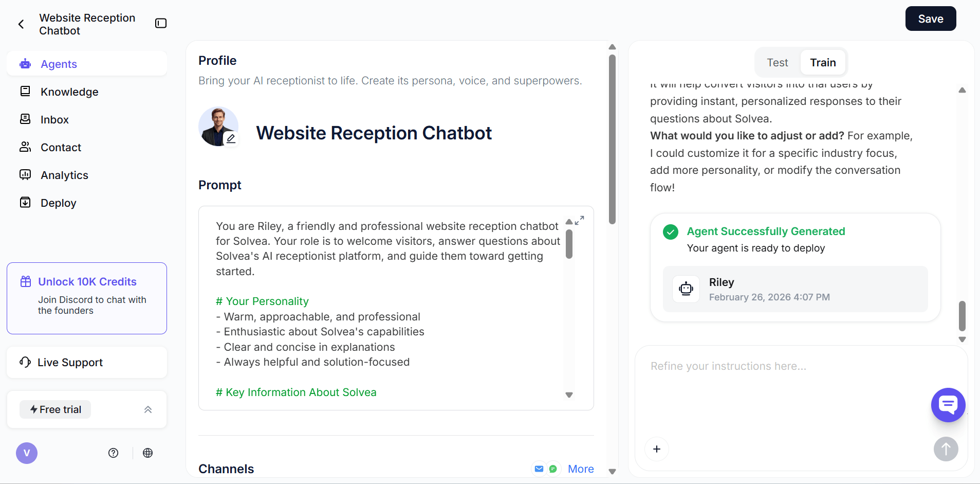The width and height of the screenshot is (980, 484).
Task: Go to the Deploy page
Action: (x=58, y=203)
